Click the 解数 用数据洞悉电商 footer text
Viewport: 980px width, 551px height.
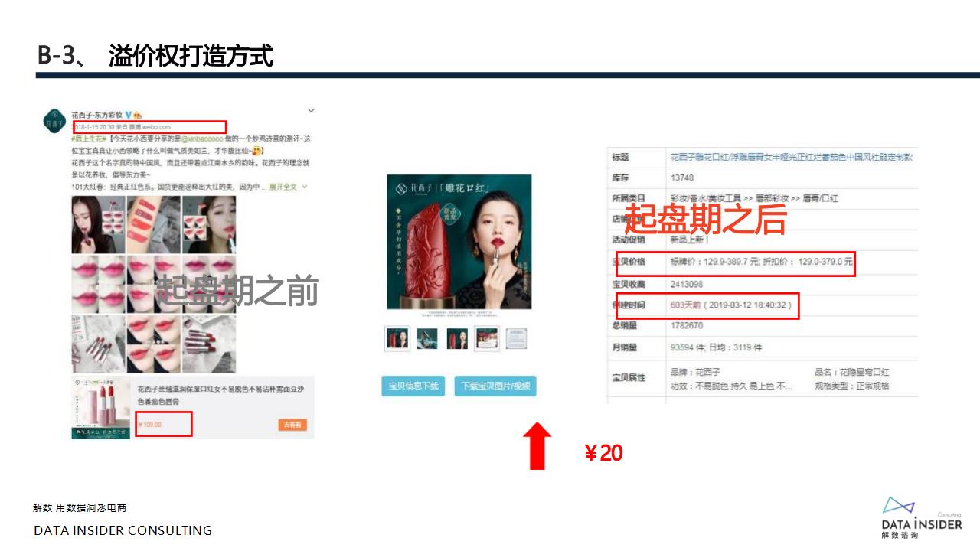pyautogui.click(x=80, y=507)
